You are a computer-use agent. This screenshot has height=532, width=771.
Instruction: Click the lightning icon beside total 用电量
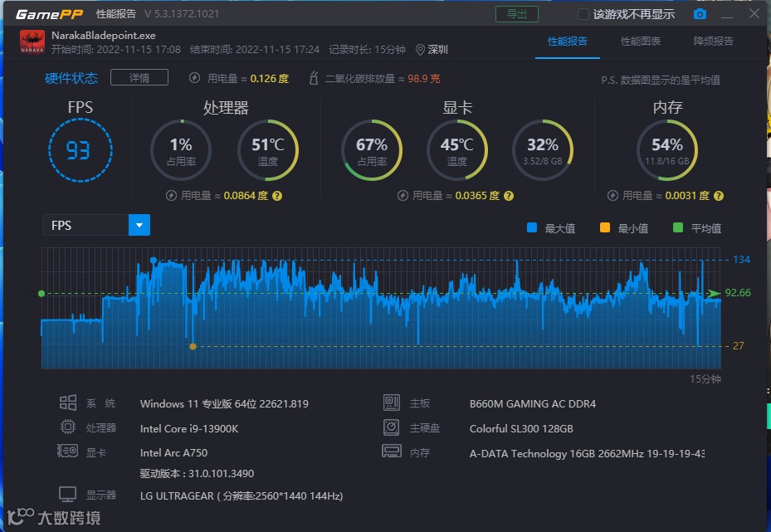coord(195,78)
